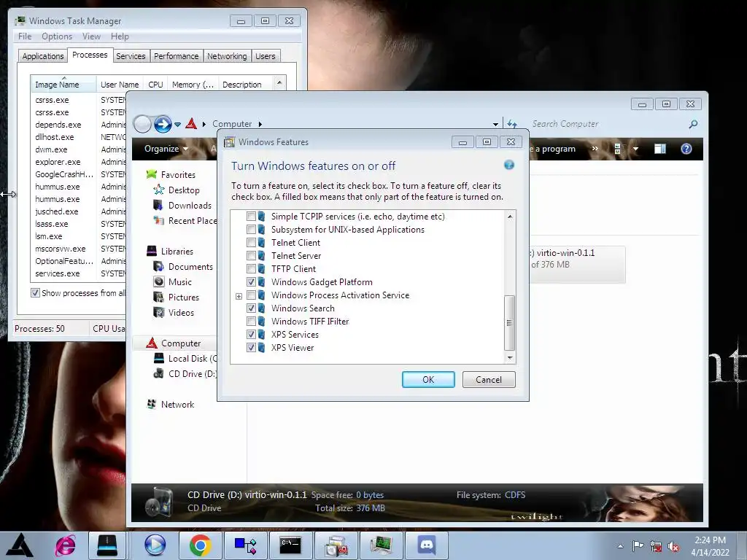The height and width of the screenshot is (560, 747).
Task: Click the change view icon in Explorer toolbar
Action: [617, 149]
